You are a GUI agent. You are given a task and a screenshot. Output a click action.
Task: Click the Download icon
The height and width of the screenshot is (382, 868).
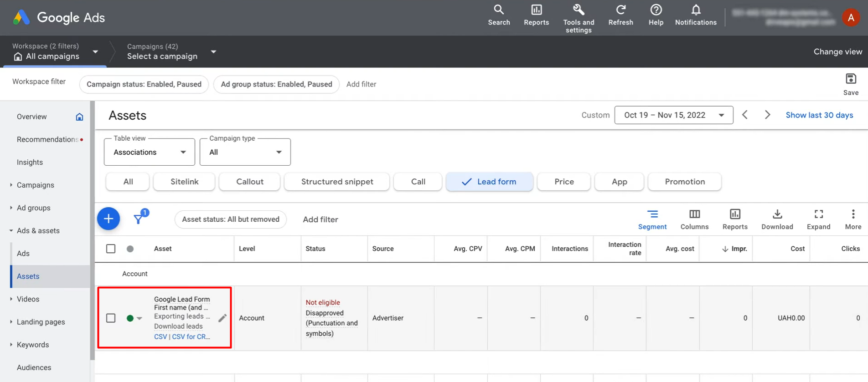click(x=777, y=219)
